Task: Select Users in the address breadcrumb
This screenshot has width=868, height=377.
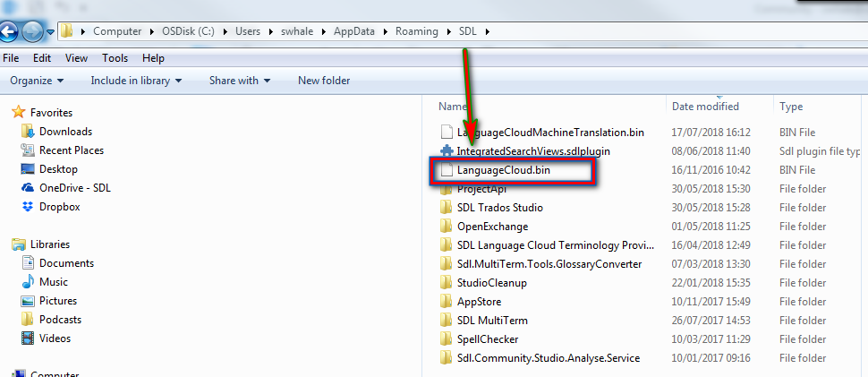Action: (x=248, y=31)
